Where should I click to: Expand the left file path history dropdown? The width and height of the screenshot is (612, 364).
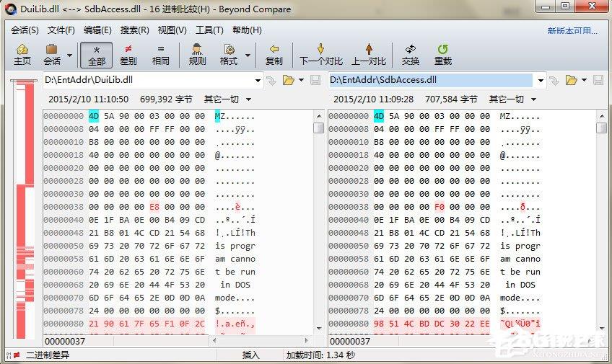(x=258, y=81)
